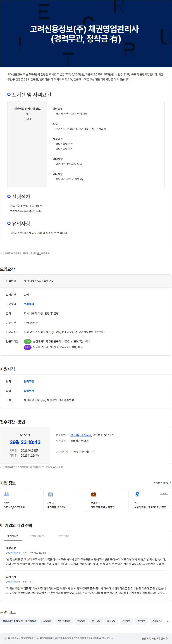Click the 2021년 하반기 label
This screenshot has height=644, width=172.
pyautogui.click(x=13, y=553)
